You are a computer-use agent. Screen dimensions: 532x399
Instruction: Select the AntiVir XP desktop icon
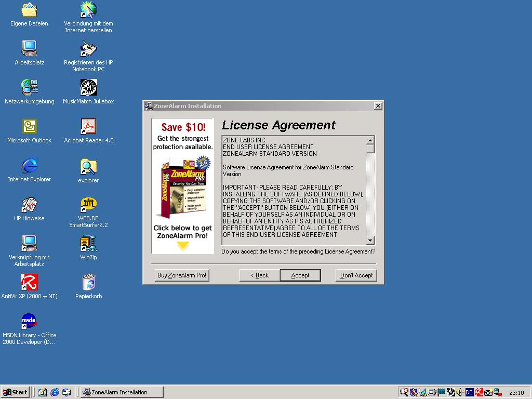coord(29,287)
